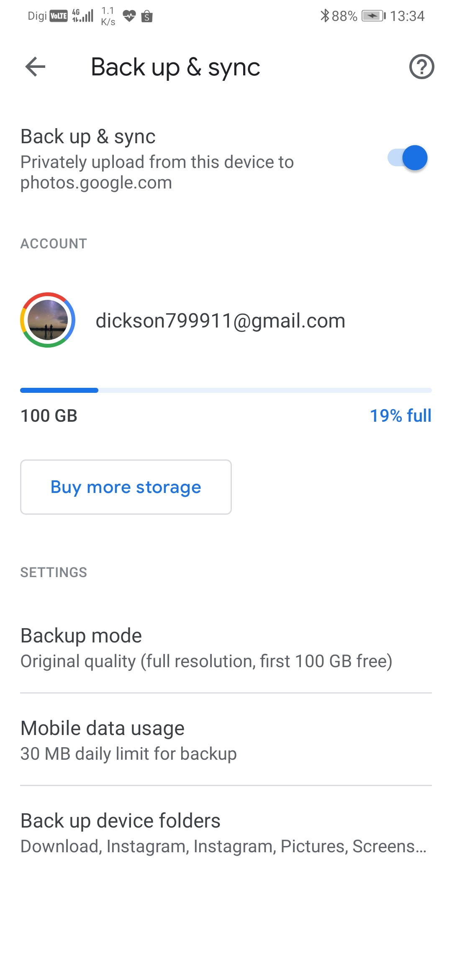Tap the heart rate notification icon
Viewport: 452px width, 980px height.
[129, 16]
